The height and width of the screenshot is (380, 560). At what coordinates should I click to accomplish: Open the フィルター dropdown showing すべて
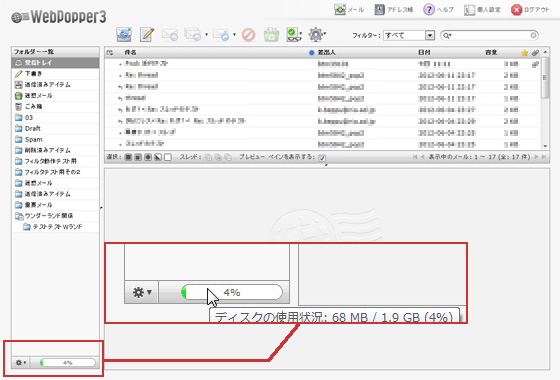pyautogui.click(x=409, y=35)
